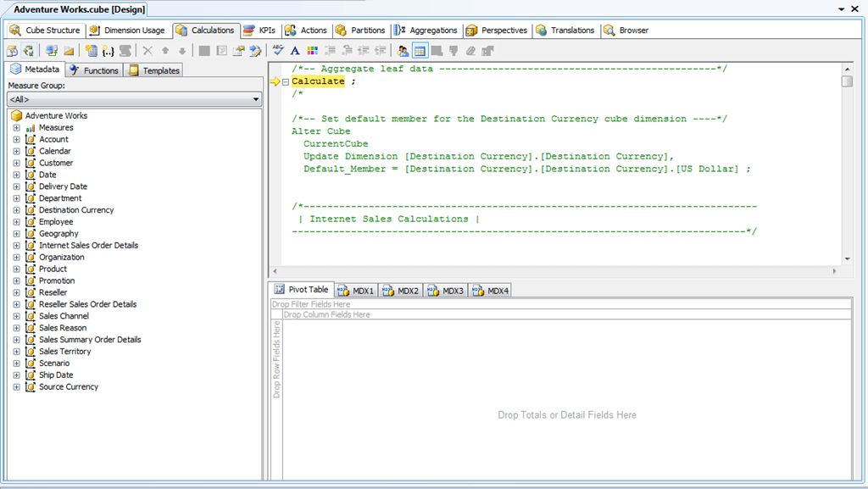Open the Translations tab
868x489 pixels.
click(565, 30)
